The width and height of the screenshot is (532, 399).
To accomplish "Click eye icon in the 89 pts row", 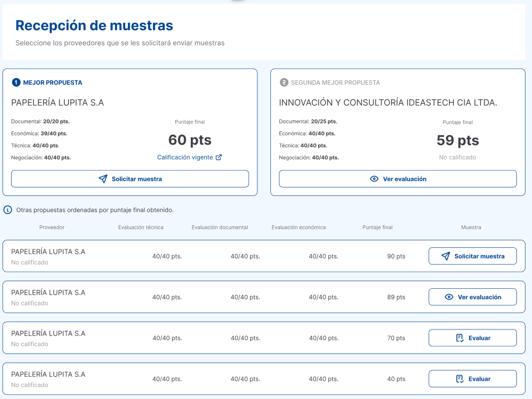I will pos(449,297).
